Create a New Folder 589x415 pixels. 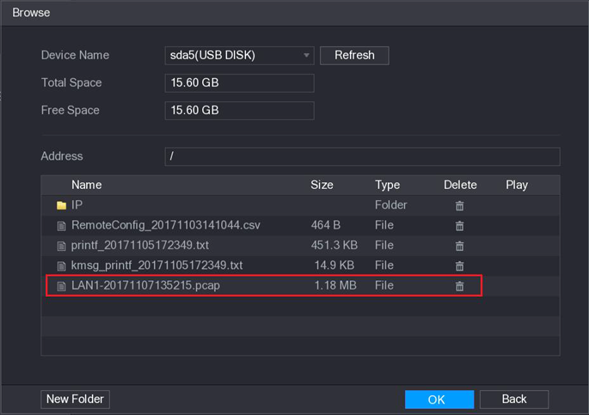point(75,399)
